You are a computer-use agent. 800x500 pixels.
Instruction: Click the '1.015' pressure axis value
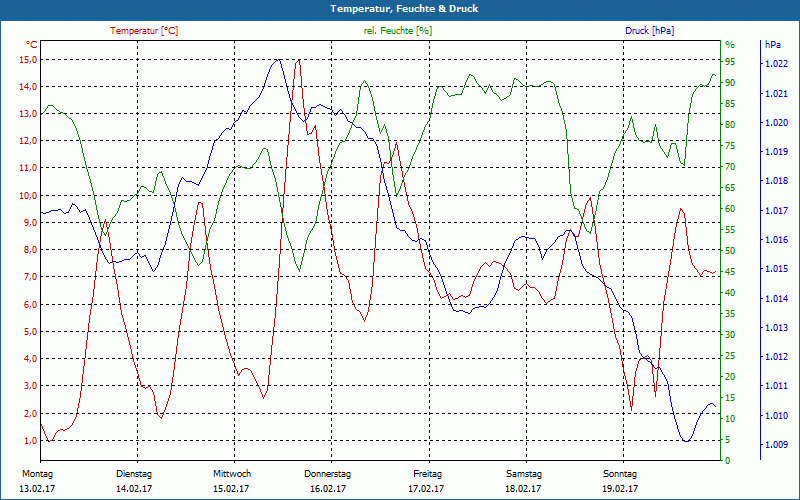[776, 269]
